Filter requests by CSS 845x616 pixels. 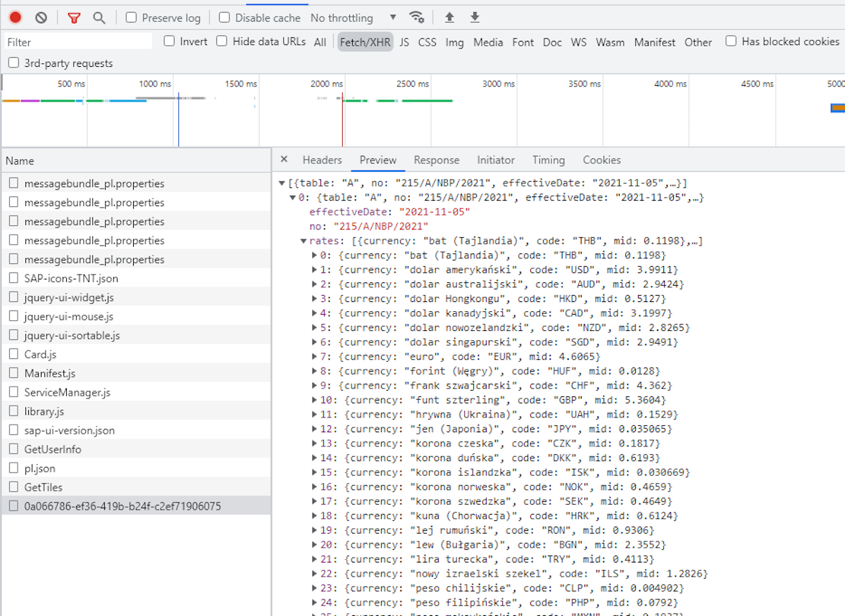427,42
